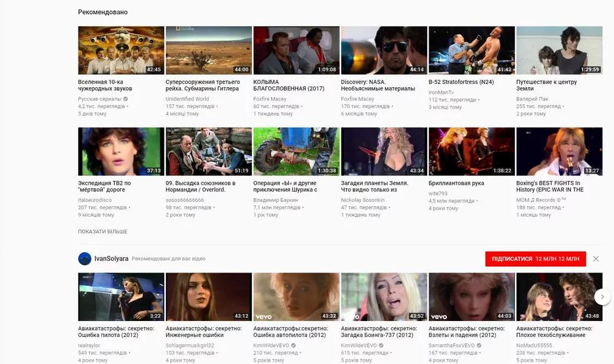Click title Бриллиантовая рука

[x=456, y=183]
